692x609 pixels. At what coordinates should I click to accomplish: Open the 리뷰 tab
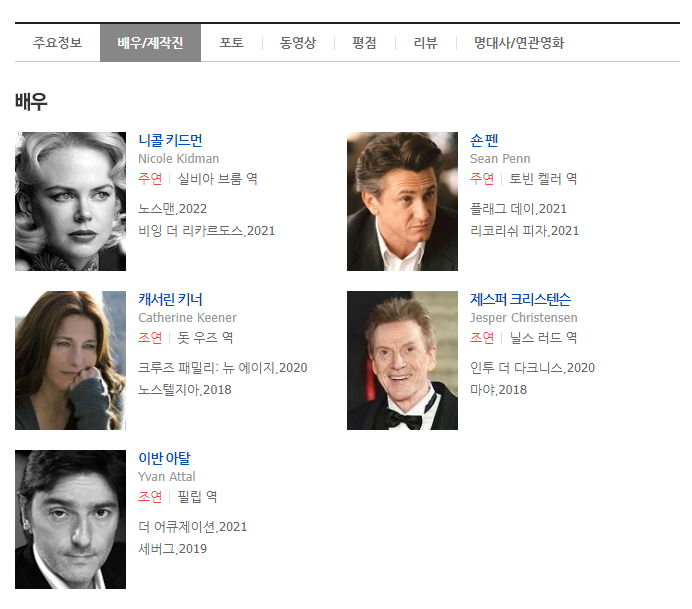(x=425, y=43)
